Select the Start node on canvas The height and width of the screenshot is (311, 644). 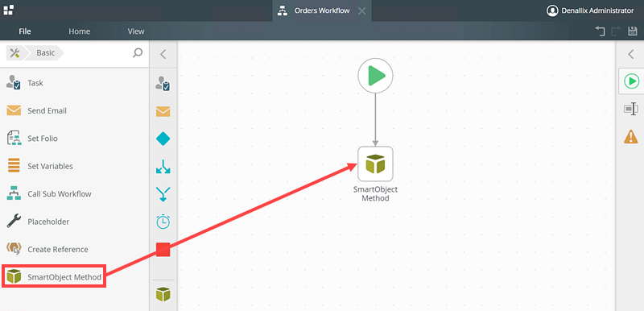click(x=375, y=76)
